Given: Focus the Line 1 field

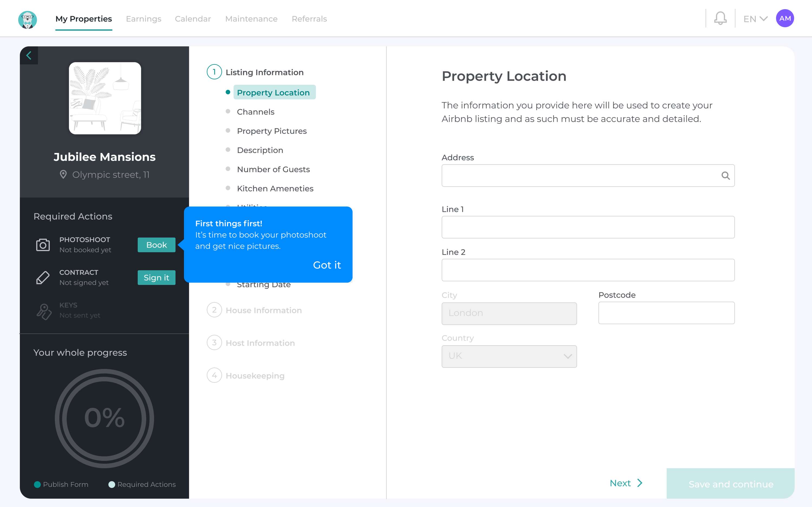Looking at the screenshot, I should pyautogui.click(x=588, y=227).
